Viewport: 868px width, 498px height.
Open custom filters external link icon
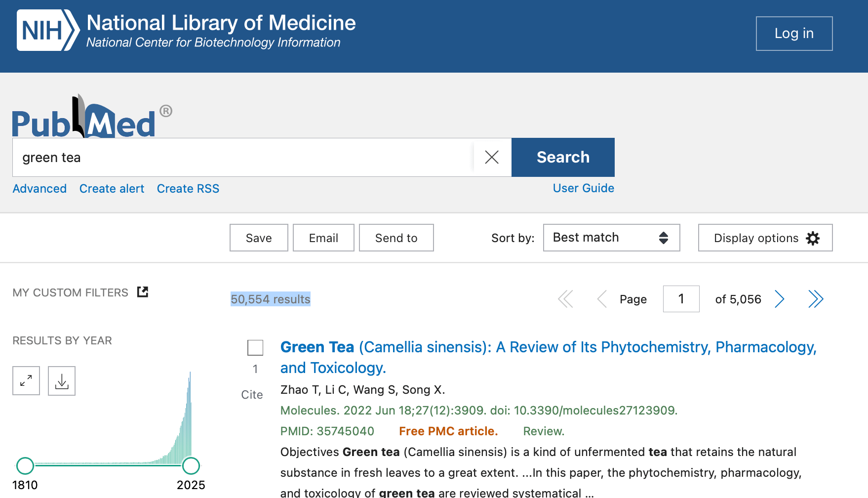(143, 292)
